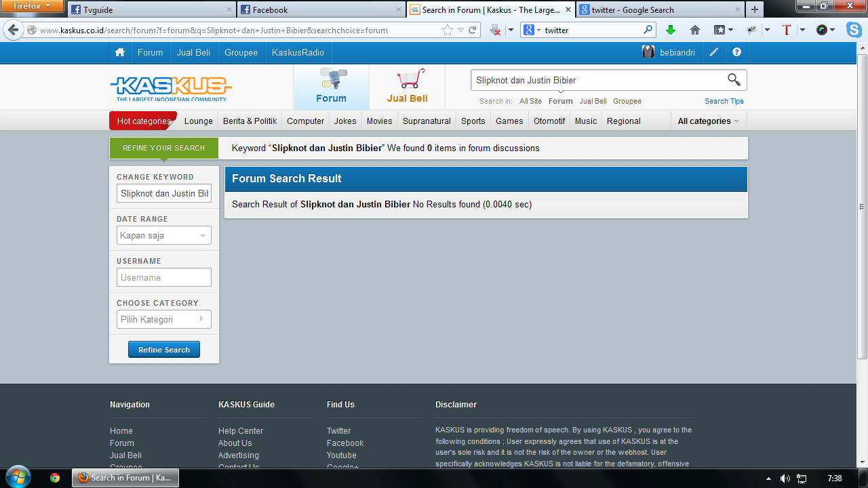The image size is (868, 488).
Task: Open the Firefox menu button
Action: pos(33,7)
